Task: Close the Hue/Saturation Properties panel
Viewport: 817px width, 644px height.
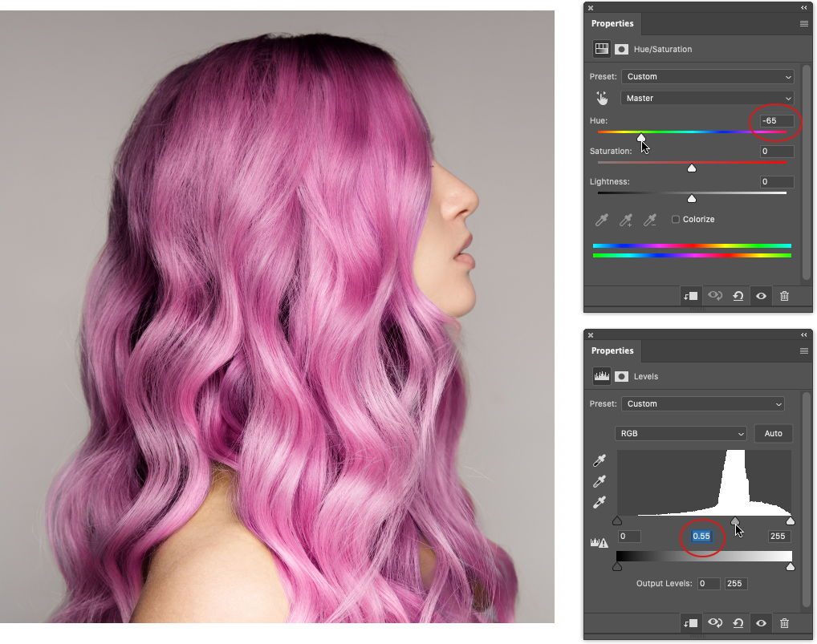Action: [591, 8]
